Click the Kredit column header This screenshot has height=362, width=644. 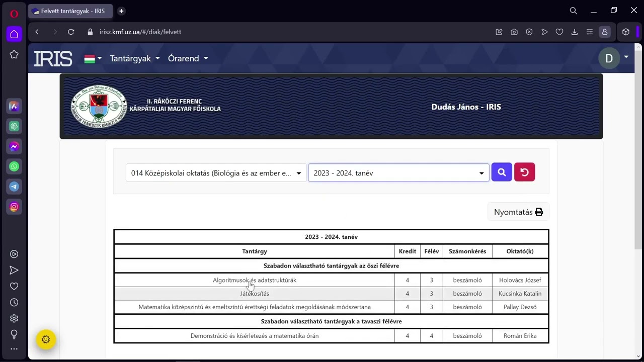pos(408,251)
